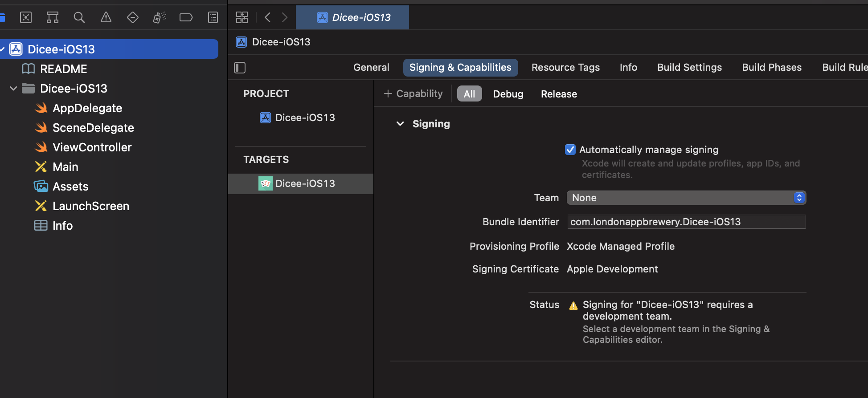
Task: Uncheck Automatically manage signing
Action: pyautogui.click(x=570, y=150)
